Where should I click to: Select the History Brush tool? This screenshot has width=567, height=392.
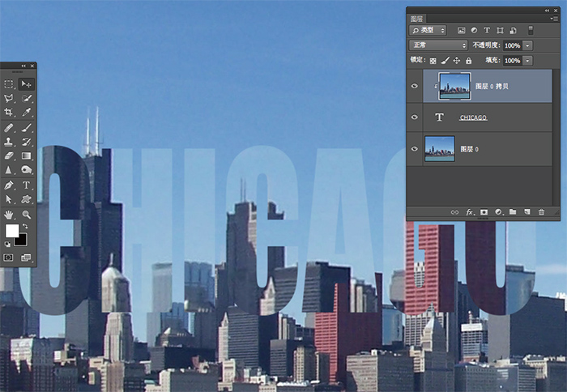(x=27, y=142)
